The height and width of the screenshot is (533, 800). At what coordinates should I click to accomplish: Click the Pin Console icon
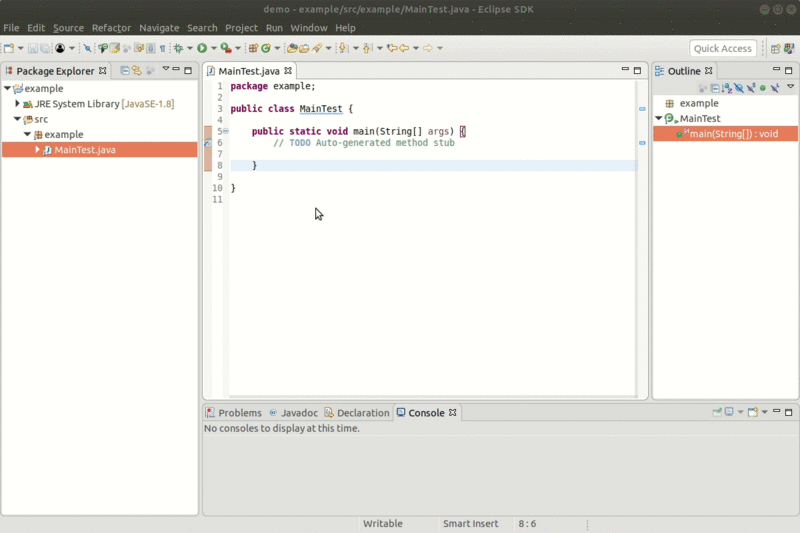coord(717,412)
